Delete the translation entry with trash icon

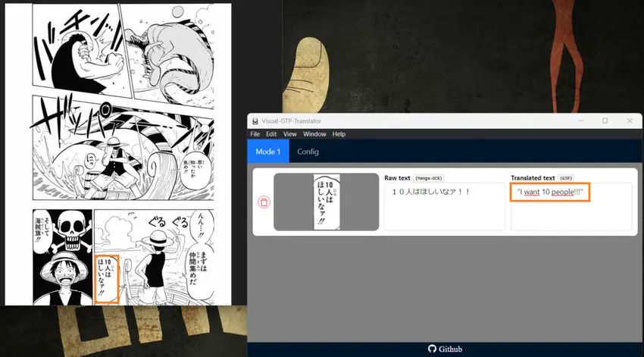(264, 202)
